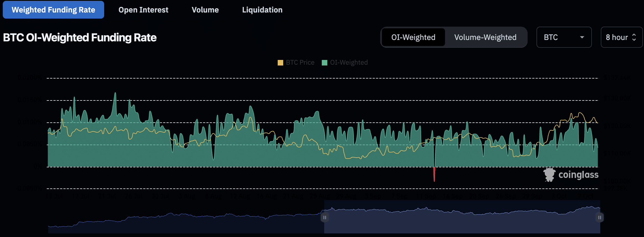Switch to Volume-Weighted funding rate mode

pyautogui.click(x=485, y=37)
